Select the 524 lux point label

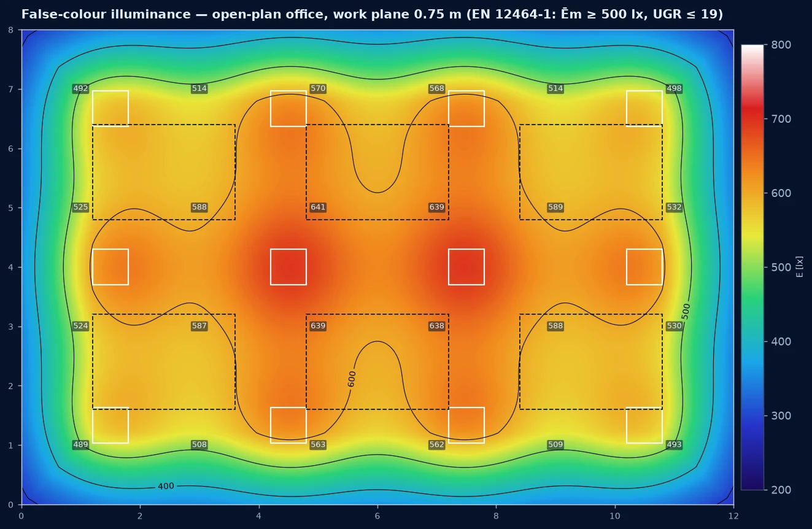(x=80, y=326)
